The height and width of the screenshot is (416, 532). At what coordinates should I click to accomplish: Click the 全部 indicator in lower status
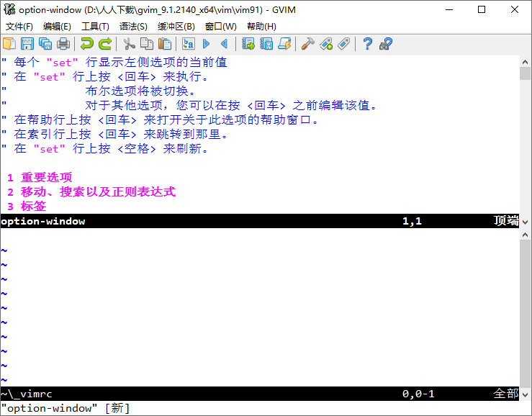coord(506,394)
